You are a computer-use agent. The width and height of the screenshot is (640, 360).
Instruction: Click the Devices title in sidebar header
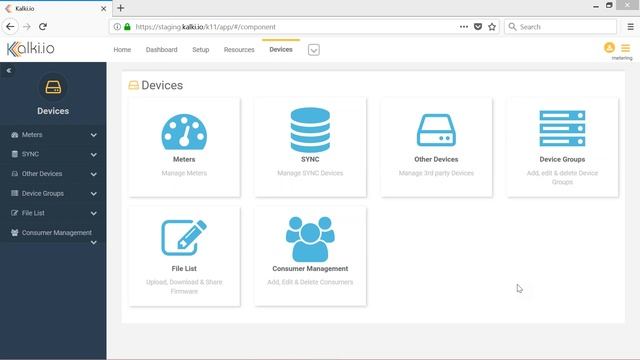pos(53,111)
